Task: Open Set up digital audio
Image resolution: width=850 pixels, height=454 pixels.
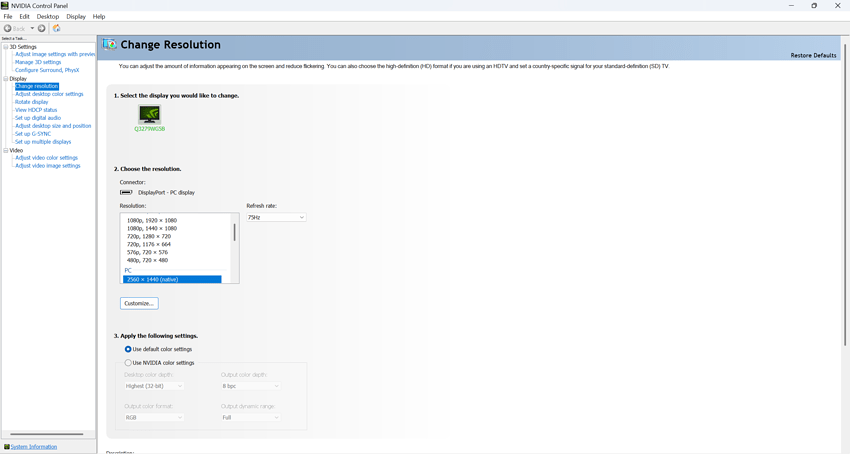Action: (38, 118)
